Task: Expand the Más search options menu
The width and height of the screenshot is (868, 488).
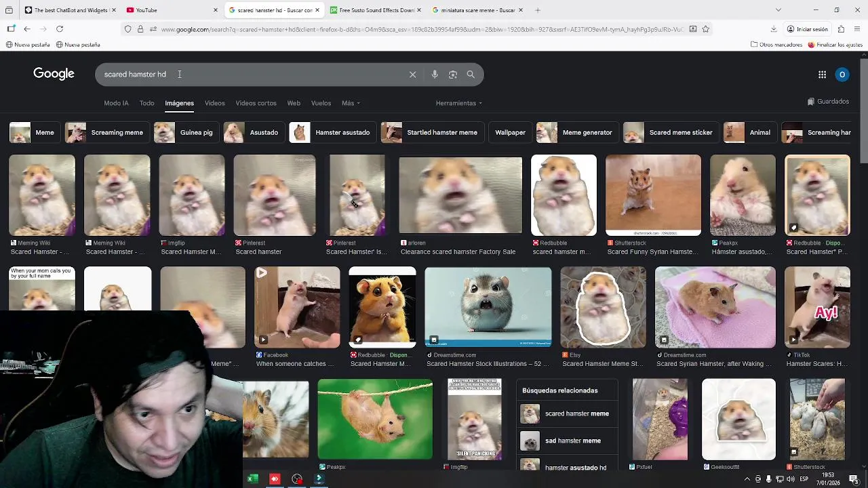Action: [351, 103]
